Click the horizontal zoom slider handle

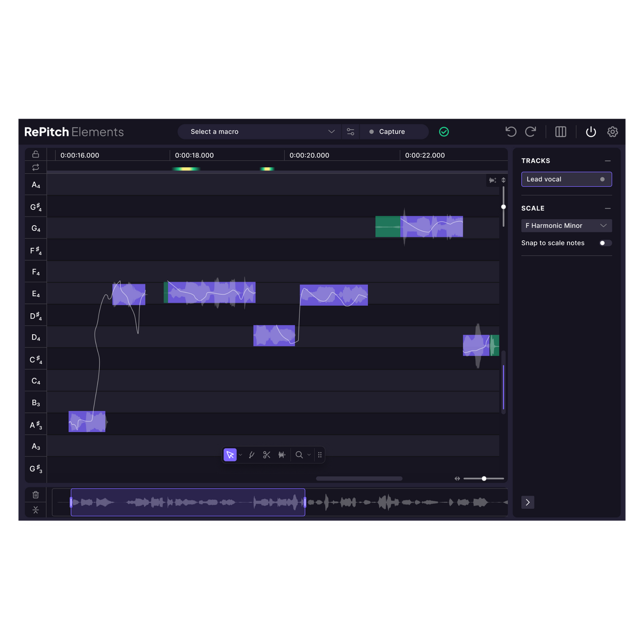(484, 478)
